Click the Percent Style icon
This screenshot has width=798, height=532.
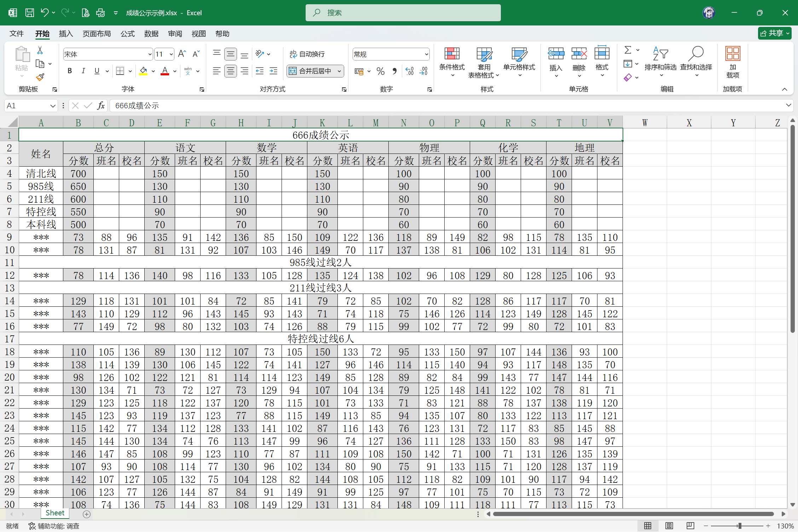coord(381,71)
